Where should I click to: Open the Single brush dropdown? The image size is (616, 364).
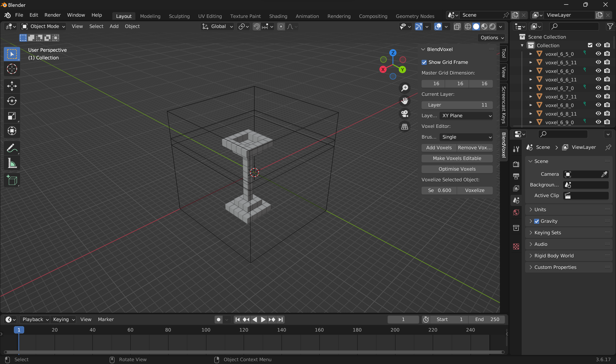(466, 137)
